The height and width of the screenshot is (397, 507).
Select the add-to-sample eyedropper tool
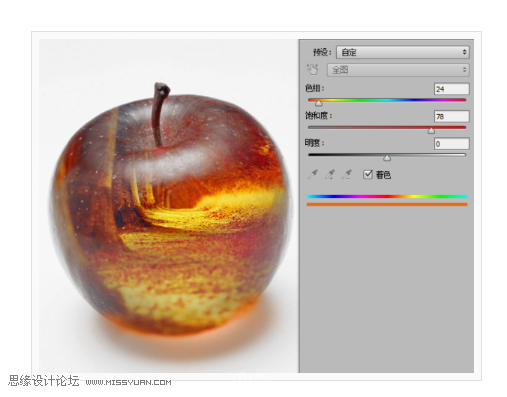330,174
